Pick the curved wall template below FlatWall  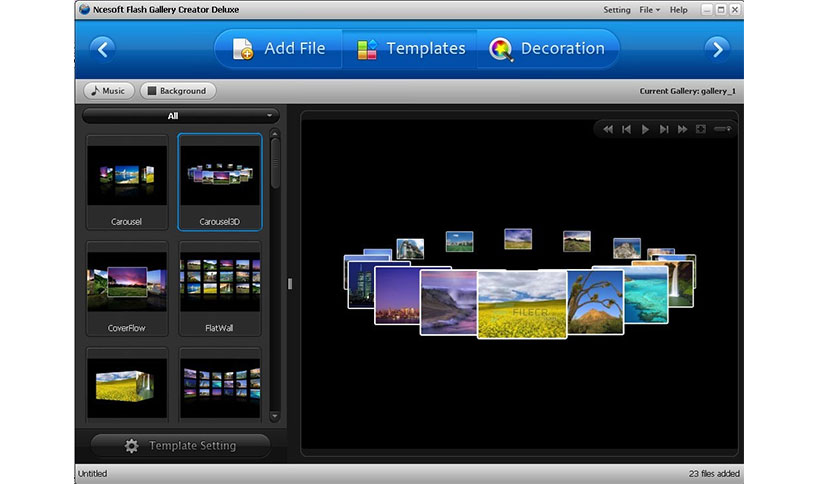click(220, 385)
